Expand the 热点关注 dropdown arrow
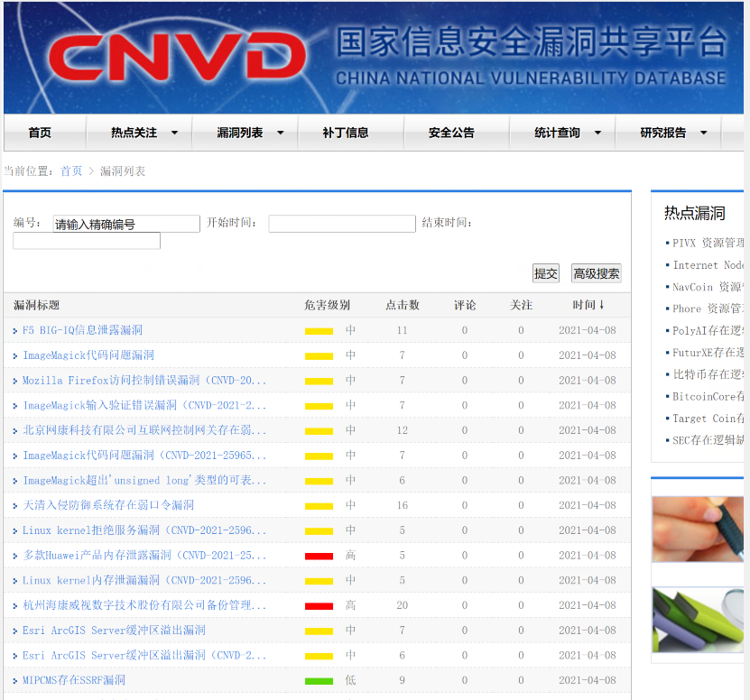750x700 pixels. coord(174,133)
